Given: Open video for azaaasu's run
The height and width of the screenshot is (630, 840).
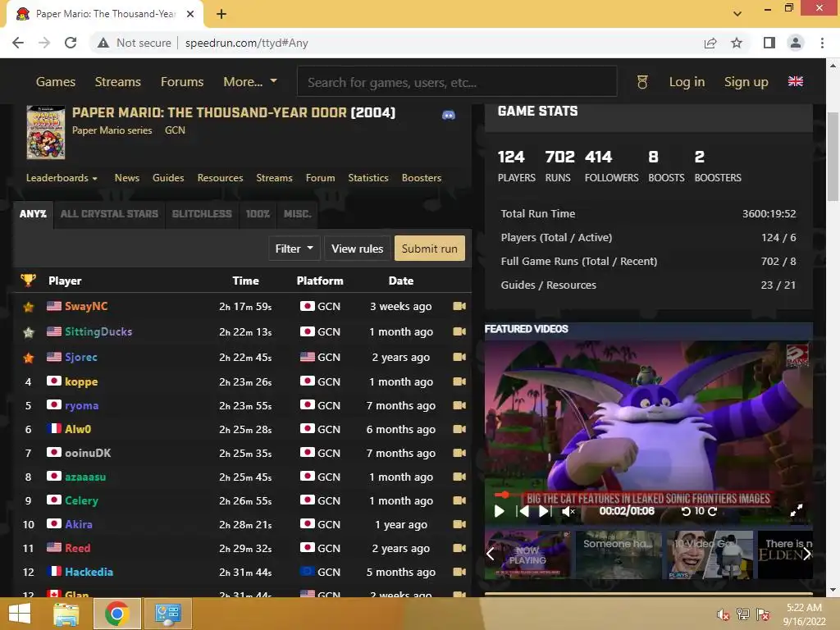Looking at the screenshot, I should click(x=459, y=477).
